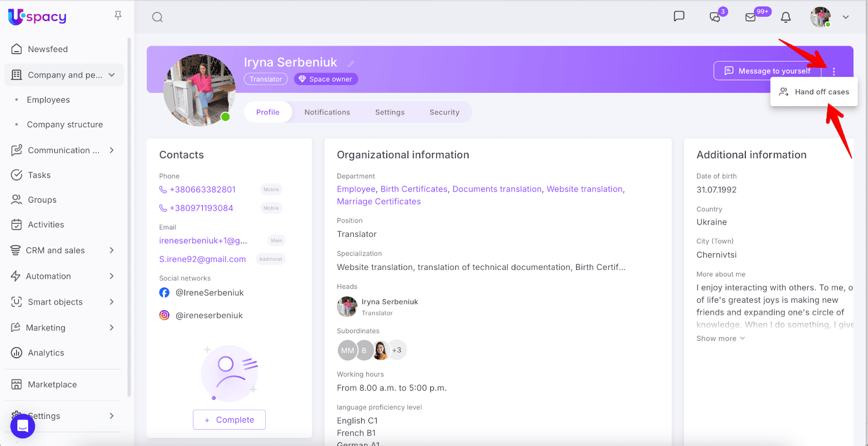Open the Documents translation department link

497,189
